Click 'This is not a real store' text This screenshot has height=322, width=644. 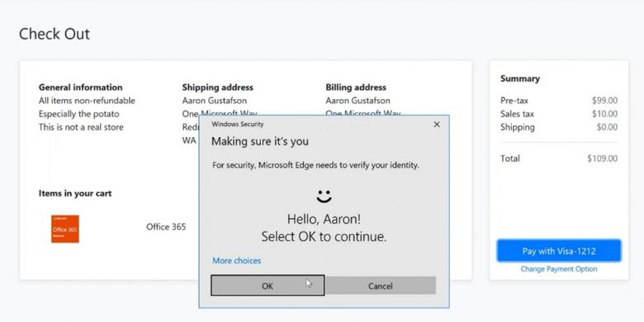[x=81, y=127]
